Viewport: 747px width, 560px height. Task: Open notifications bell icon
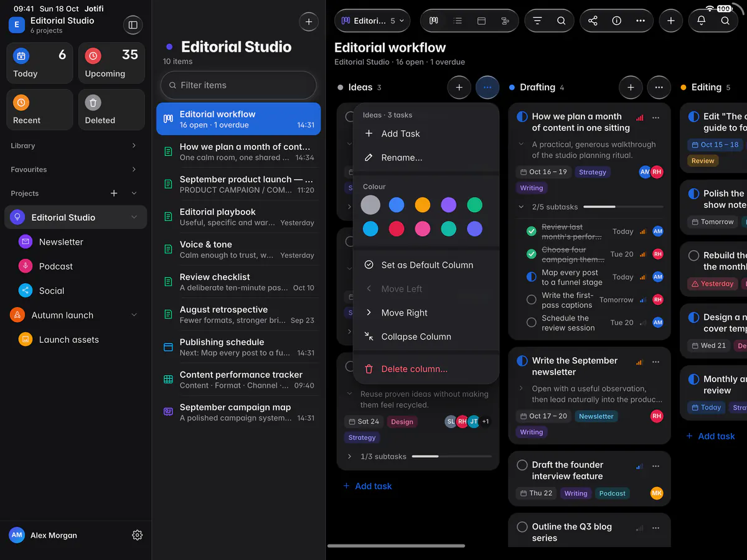click(x=702, y=21)
